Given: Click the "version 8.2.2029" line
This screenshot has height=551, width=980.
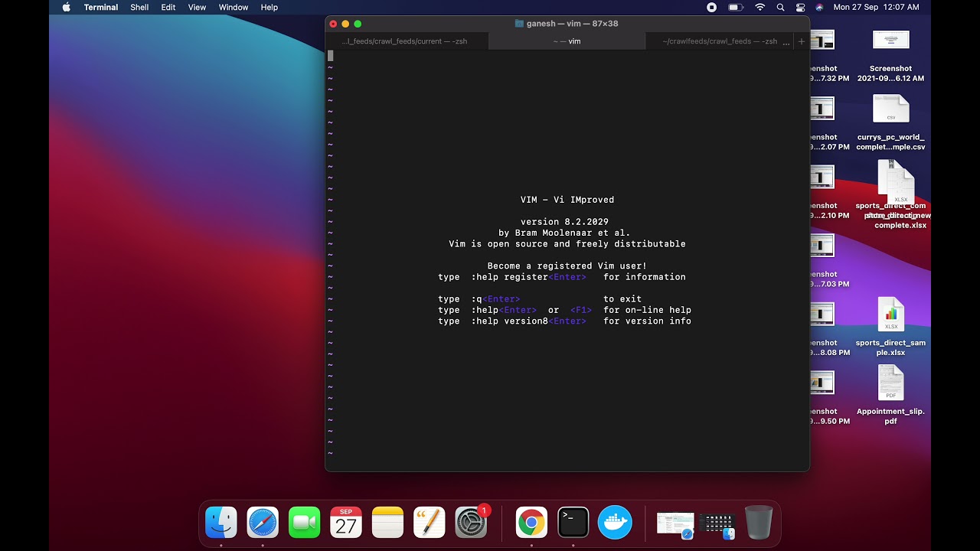Looking at the screenshot, I should 564,222.
